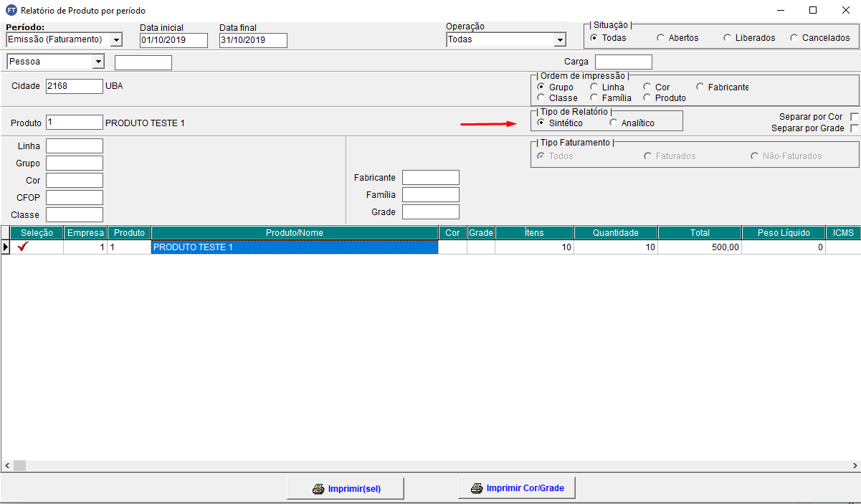Open the Período dropdown list
The width and height of the screenshot is (861, 504).
pos(116,40)
